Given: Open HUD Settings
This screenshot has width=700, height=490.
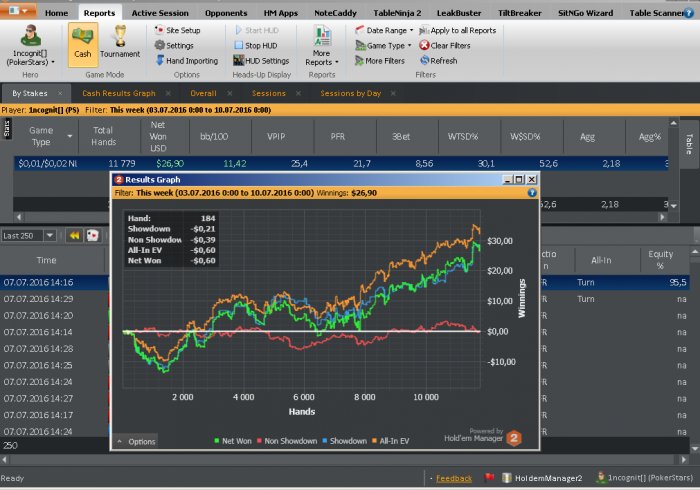Looking at the screenshot, I should [x=261, y=61].
